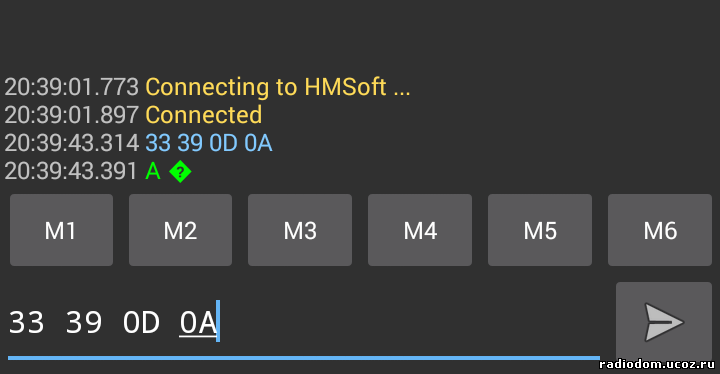Screen dimensions: 720x374
Task: Fire the M5 macro
Action: (540, 230)
